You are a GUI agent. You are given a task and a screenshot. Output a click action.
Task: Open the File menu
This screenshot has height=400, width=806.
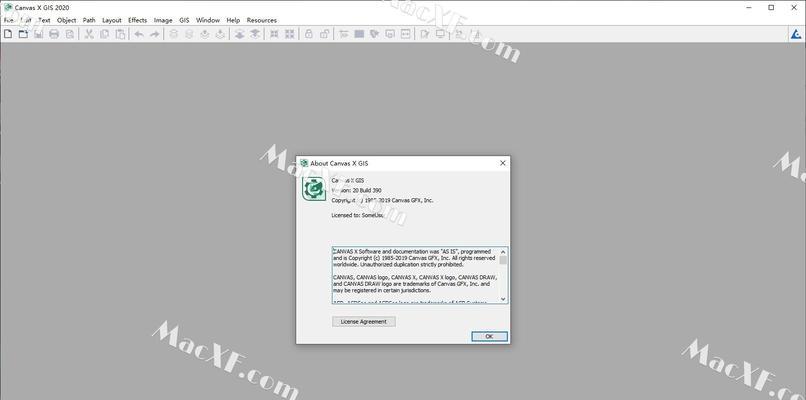(x=8, y=20)
